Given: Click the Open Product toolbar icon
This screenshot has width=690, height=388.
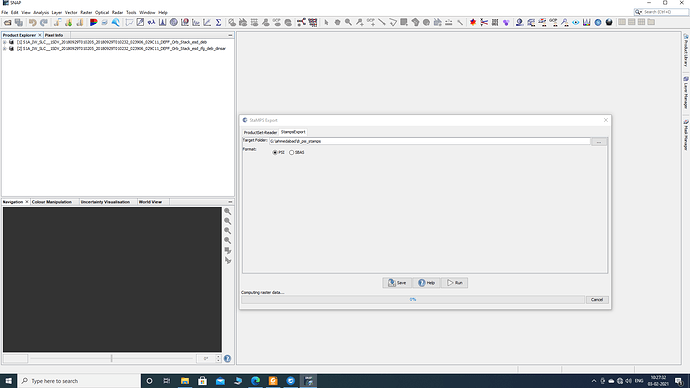Looking at the screenshot, I should pyautogui.click(x=7, y=22).
